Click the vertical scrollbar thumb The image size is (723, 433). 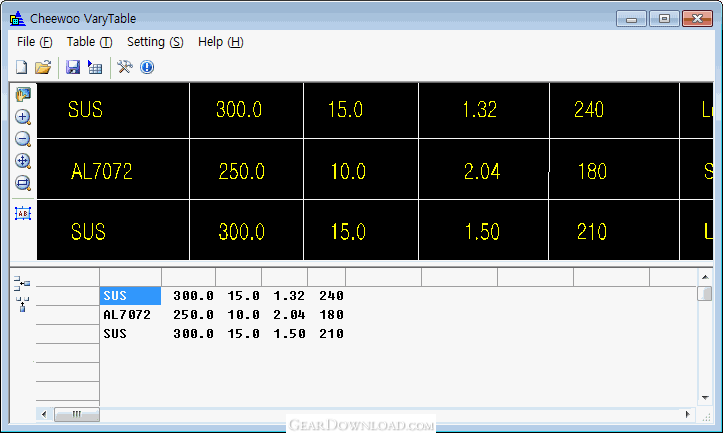pyautogui.click(x=705, y=293)
